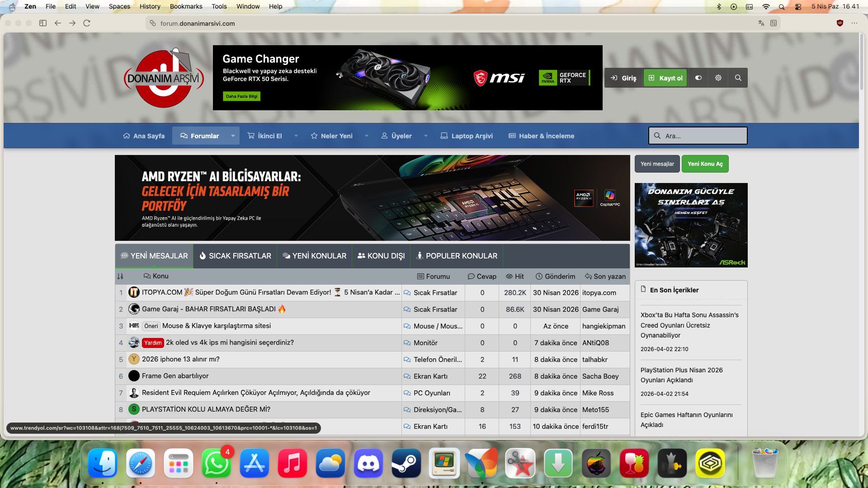Open the Frame Gen abartılıyor thread
The image size is (868, 488).
(x=175, y=376)
